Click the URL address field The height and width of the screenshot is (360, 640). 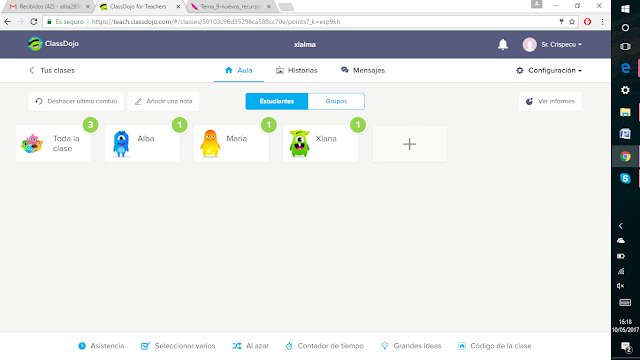[310, 22]
